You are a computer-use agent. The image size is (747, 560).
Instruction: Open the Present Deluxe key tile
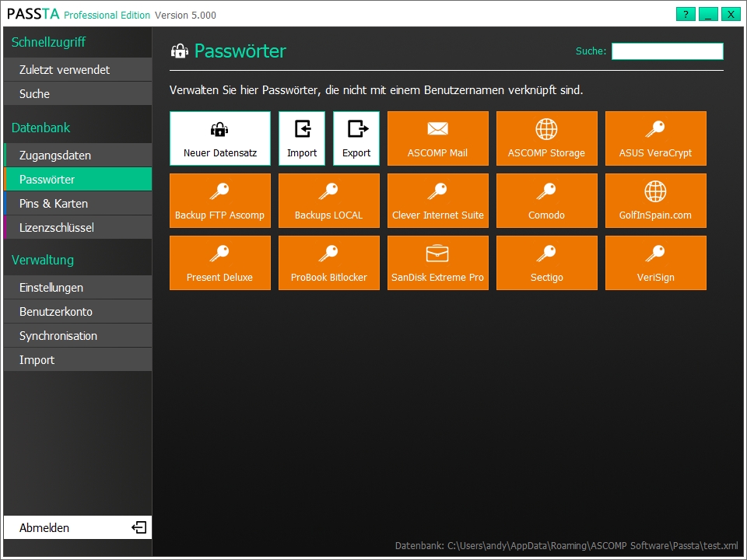220,263
